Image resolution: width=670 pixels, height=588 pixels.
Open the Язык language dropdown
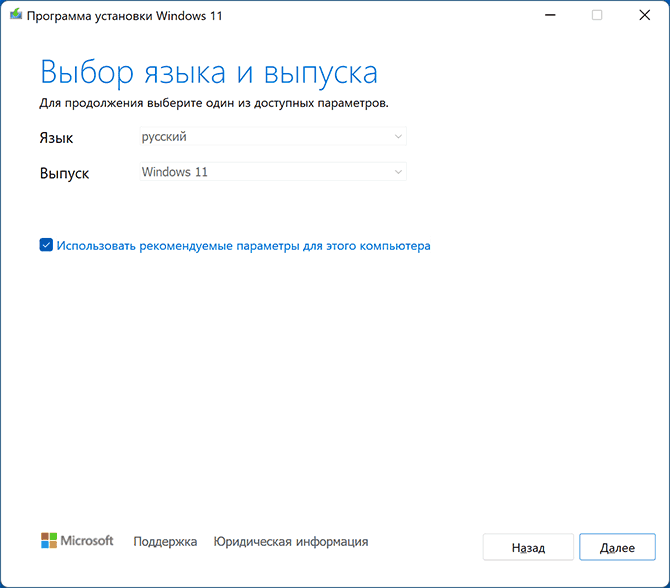[x=273, y=137]
